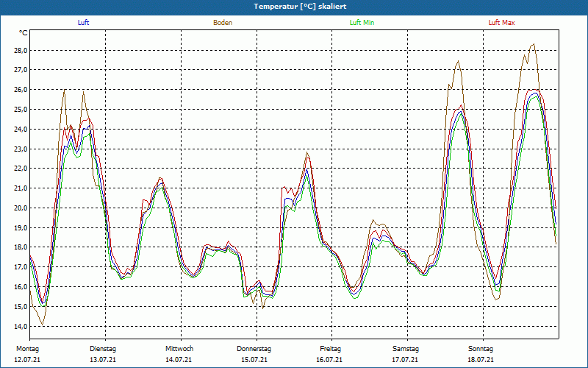Click the '17,0' y-axis value
This screenshot has height=368, width=588.
pyautogui.click(x=21, y=267)
